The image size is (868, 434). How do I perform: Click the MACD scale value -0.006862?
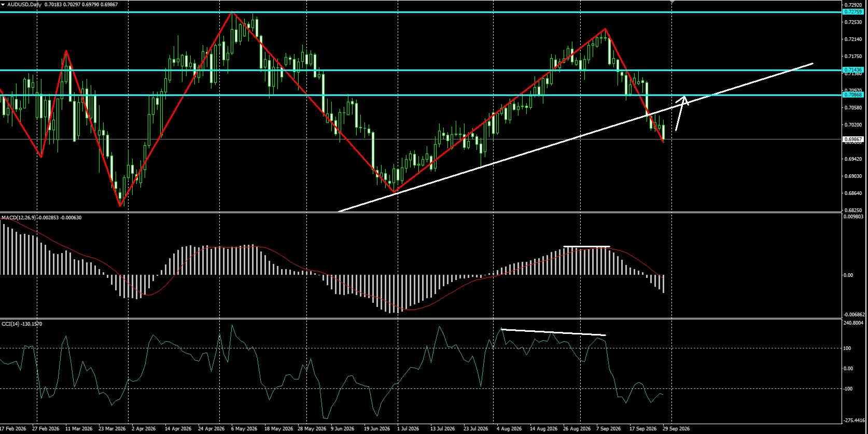pyautogui.click(x=854, y=315)
